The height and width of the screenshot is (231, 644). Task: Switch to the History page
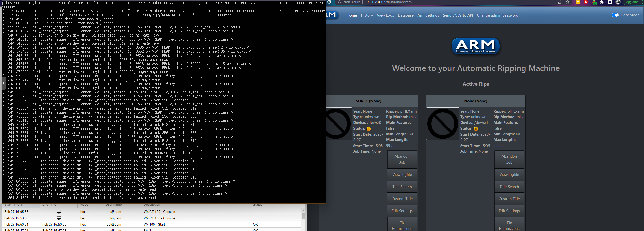point(366,15)
